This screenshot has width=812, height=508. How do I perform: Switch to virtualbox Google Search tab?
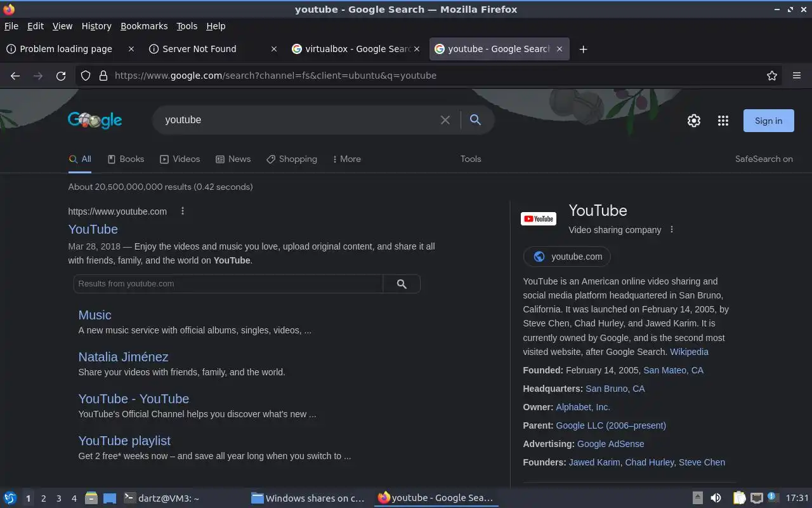coord(355,49)
